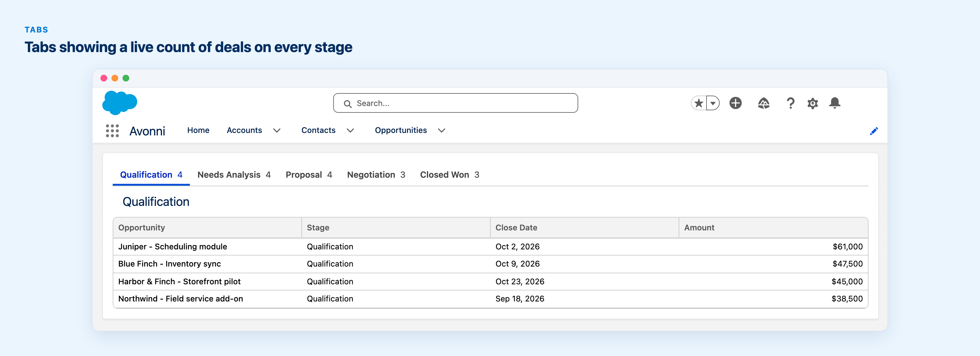Switch to the Proposal tab

(x=309, y=175)
